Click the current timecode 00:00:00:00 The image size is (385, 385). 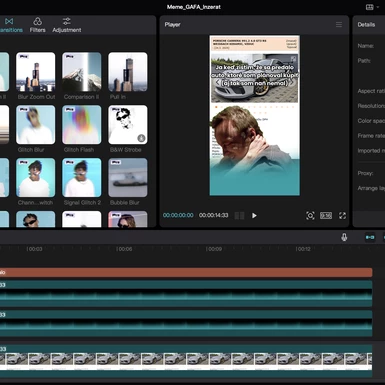click(178, 215)
